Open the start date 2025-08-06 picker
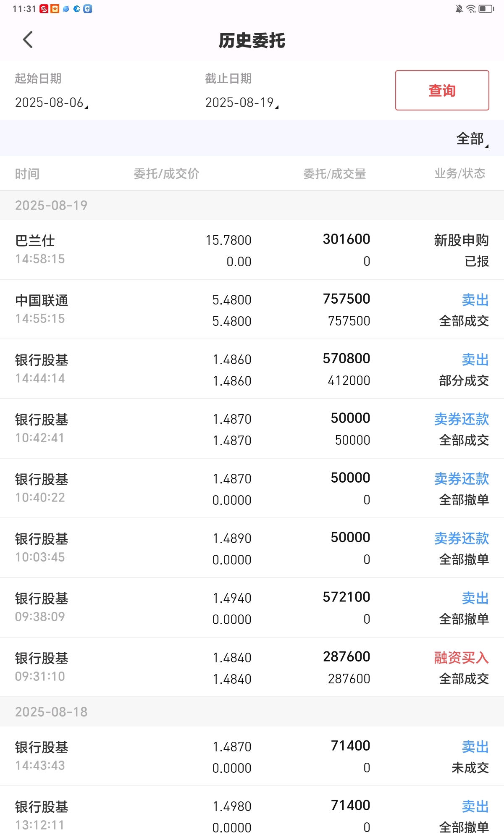This screenshot has width=504, height=840. (x=52, y=102)
